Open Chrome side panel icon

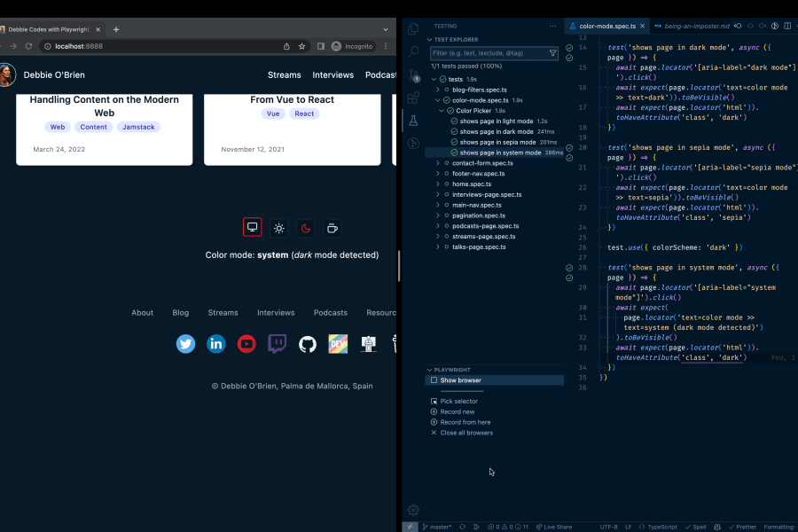point(321,46)
